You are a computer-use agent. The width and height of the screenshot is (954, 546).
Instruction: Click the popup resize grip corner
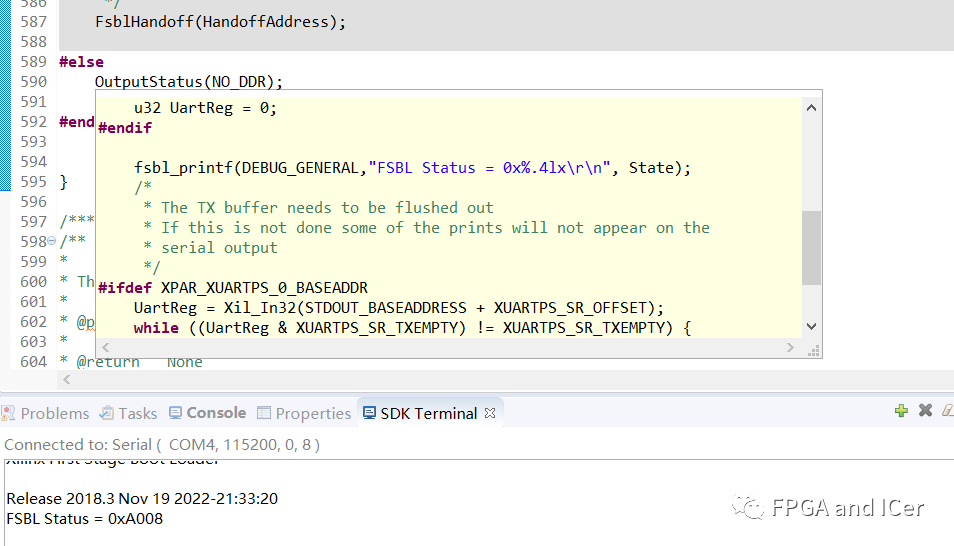click(813, 350)
